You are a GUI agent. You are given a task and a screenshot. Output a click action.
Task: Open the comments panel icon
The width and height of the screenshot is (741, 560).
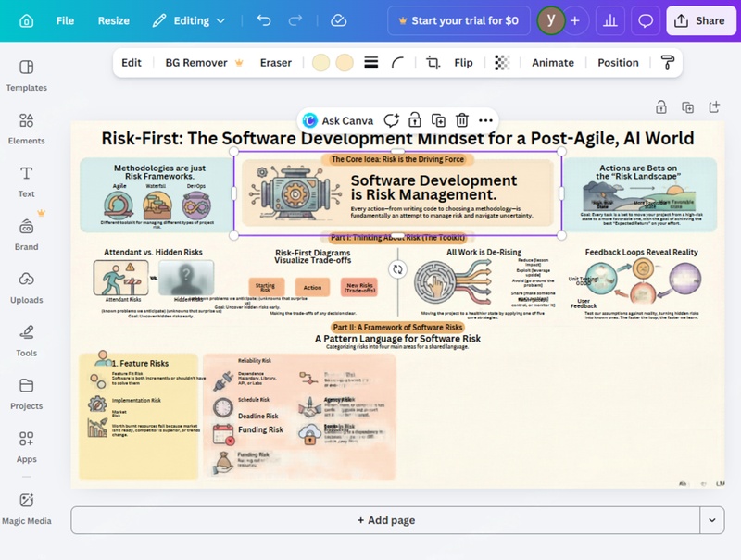pyautogui.click(x=646, y=19)
